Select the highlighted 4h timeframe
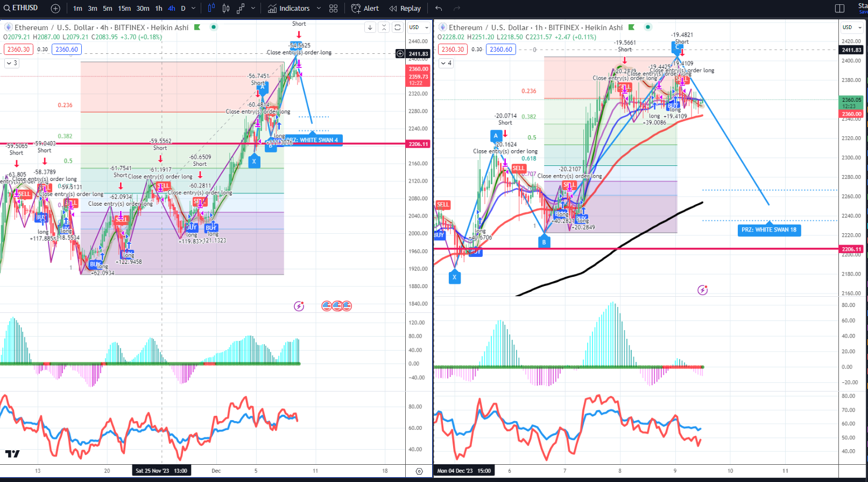Screen dimensions: 868x482 click(171, 8)
